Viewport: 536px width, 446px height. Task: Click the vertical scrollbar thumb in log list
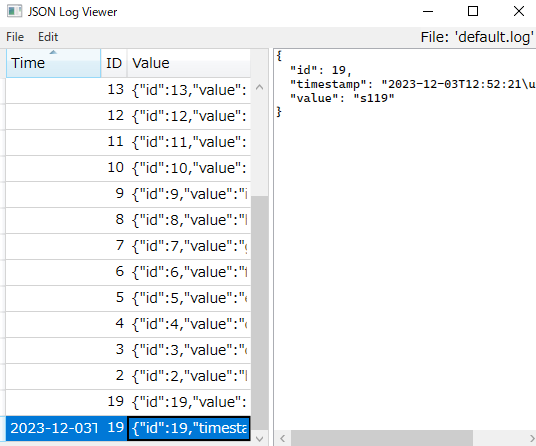point(259,313)
